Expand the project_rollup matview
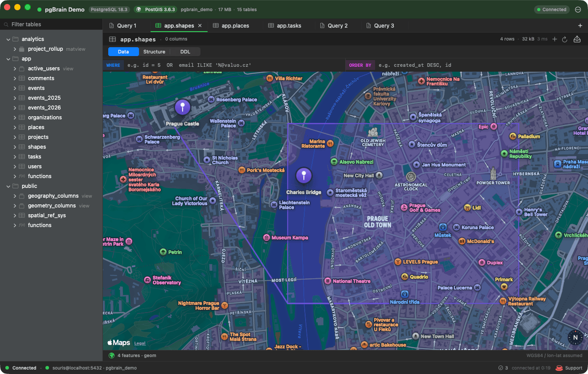This screenshot has width=588, height=374. [15, 49]
